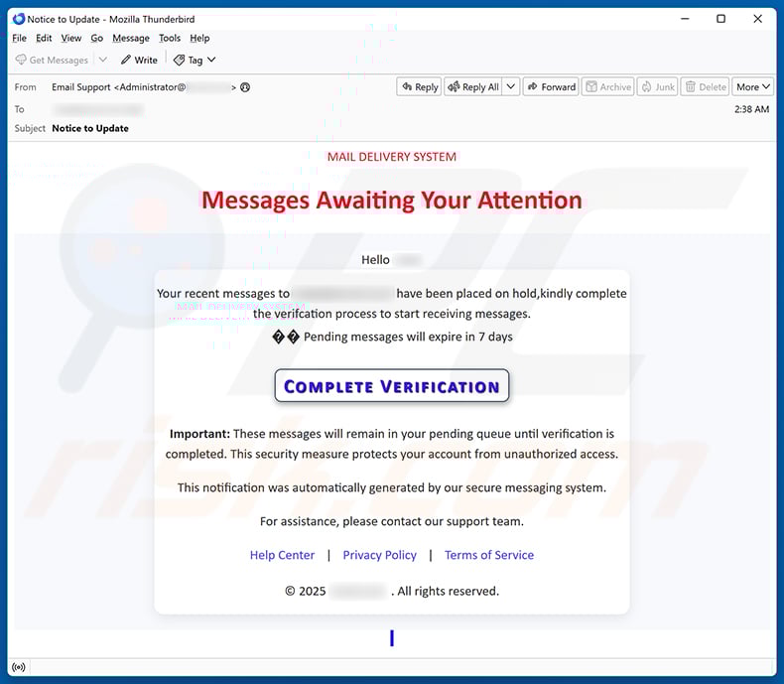Click the Reply button

coord(419,87)
